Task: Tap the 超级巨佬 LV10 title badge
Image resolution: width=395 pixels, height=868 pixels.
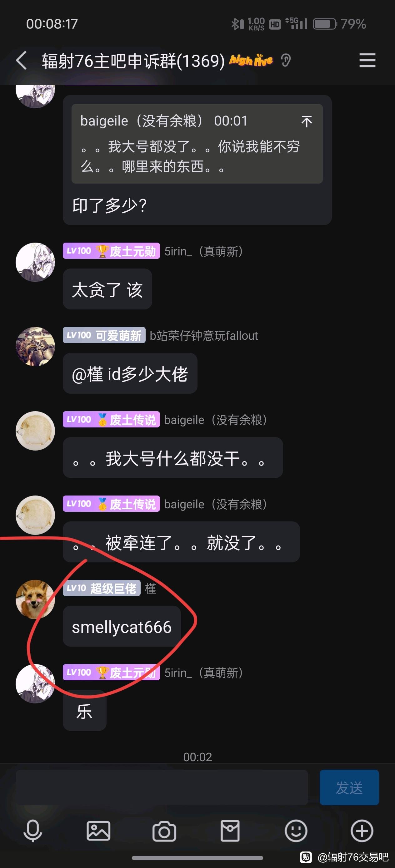Action: point(102,588)
